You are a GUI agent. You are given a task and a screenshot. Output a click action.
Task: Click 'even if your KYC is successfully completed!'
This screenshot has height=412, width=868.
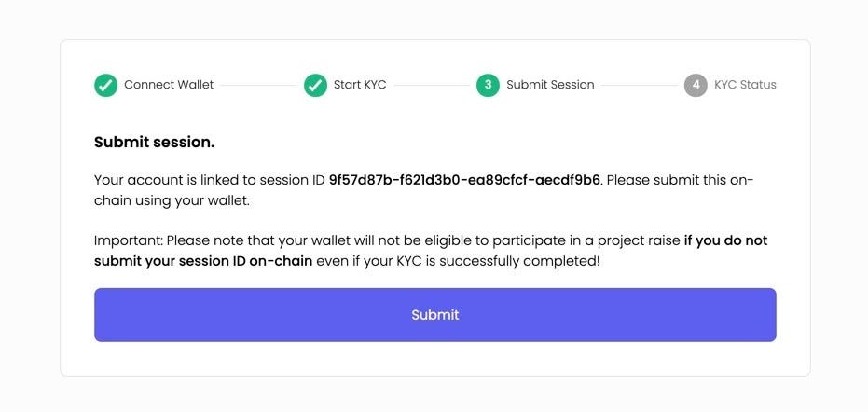[x=458, y=261]
